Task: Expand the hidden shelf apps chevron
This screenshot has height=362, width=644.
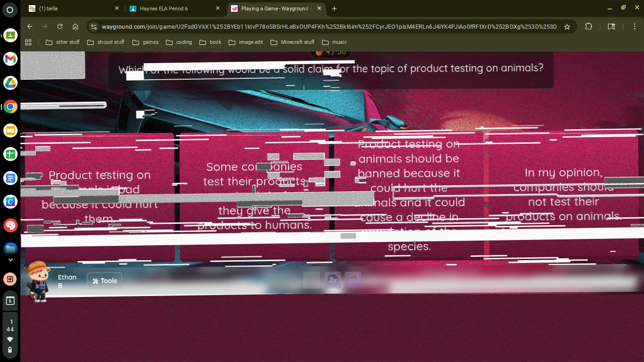Action: click(10, 260)
